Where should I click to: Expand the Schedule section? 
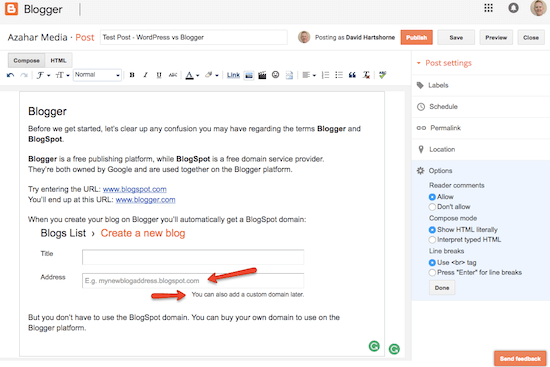click(x=481, y=107)
